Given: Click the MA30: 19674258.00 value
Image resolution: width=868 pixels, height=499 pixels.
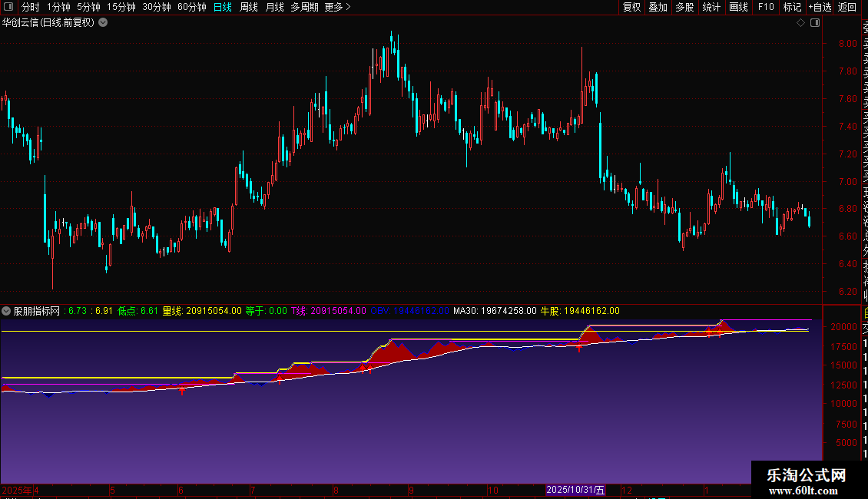Looking at the screenshot, I should pyautogui.click(x=495, y=311).
